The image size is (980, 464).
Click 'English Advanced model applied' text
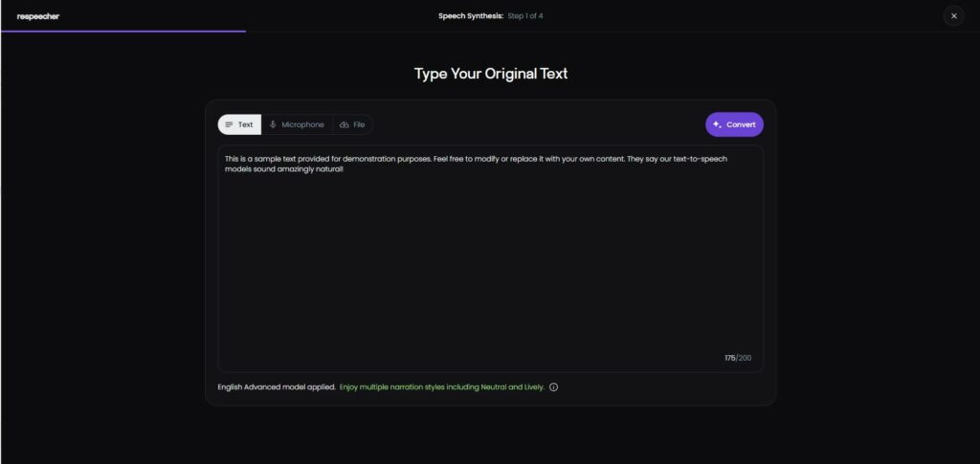(x=277, y=387)
